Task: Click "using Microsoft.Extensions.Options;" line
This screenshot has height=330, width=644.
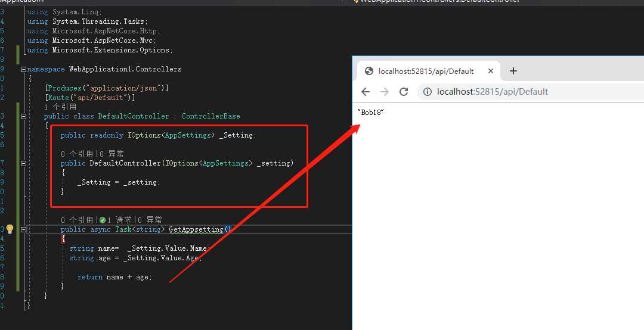Action: [100, 50]
